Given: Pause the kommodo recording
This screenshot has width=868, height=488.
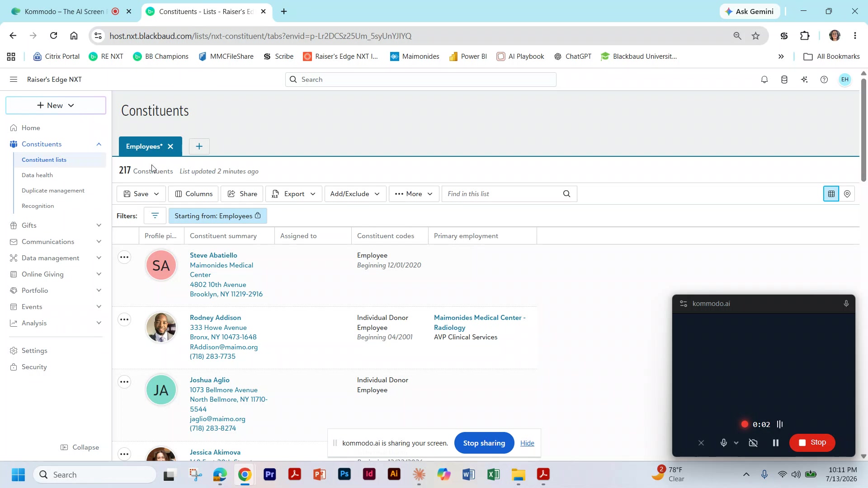Looking at the screenshot, I should coord(776,443).
